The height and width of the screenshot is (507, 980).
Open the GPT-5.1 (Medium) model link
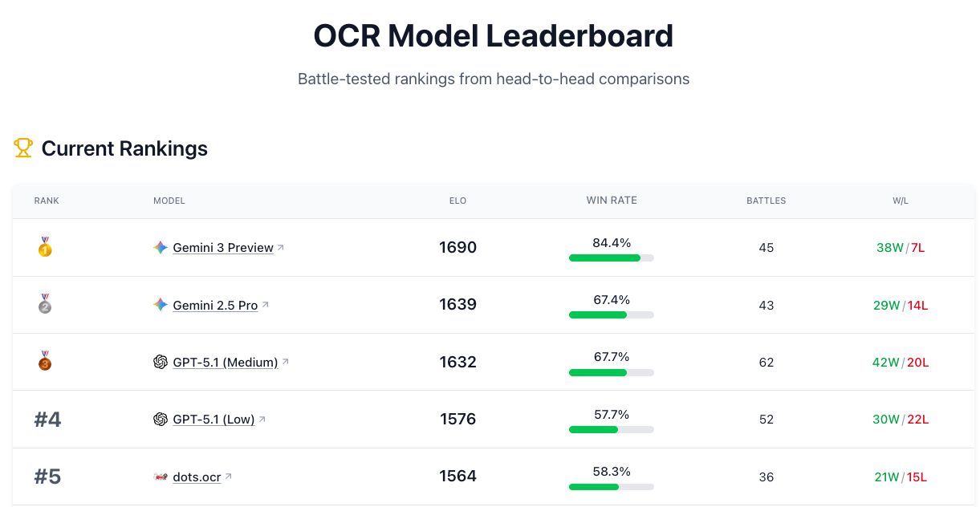pyautogui.click(x=226, y=363)
